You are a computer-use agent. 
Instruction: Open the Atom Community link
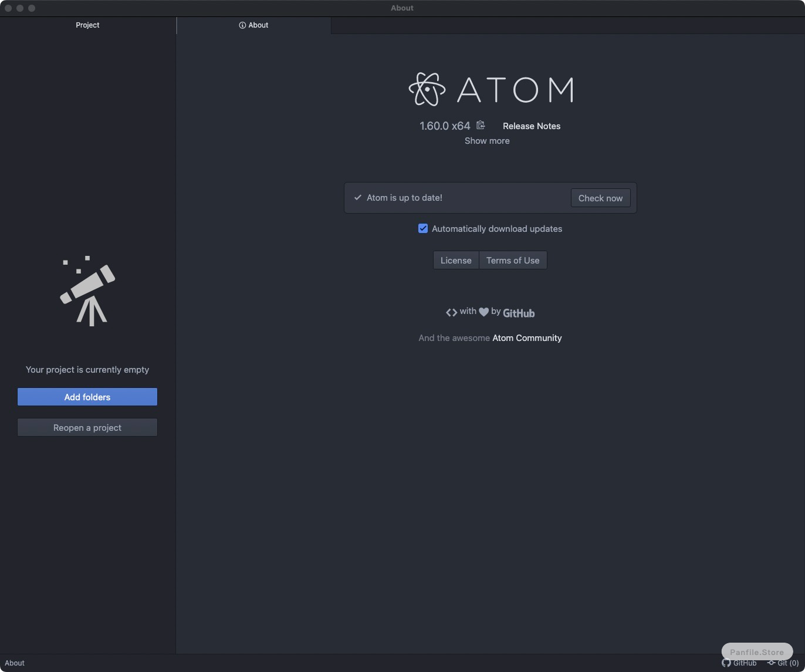tap(527, 338)
